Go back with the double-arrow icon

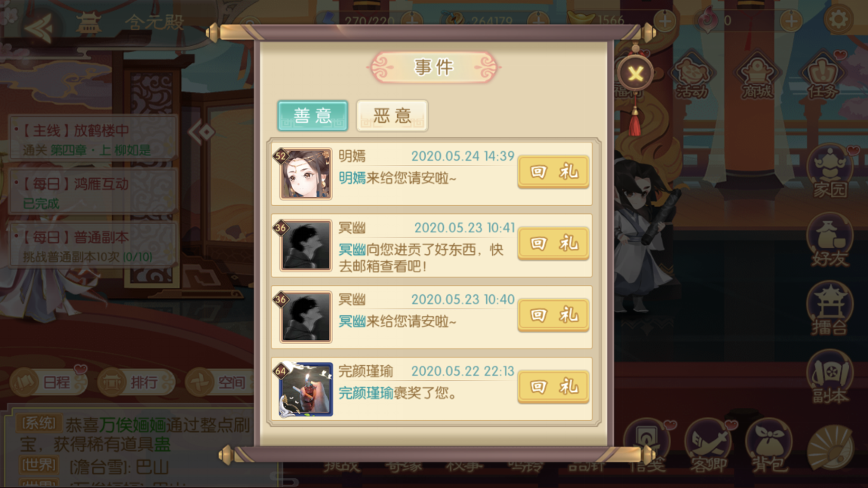coord(38,26)
